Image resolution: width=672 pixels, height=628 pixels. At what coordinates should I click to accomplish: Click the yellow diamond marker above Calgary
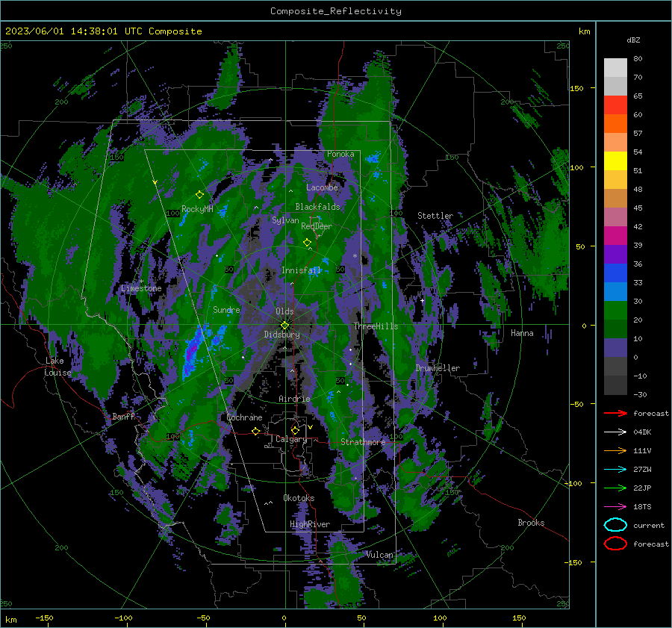click(295, 430)
